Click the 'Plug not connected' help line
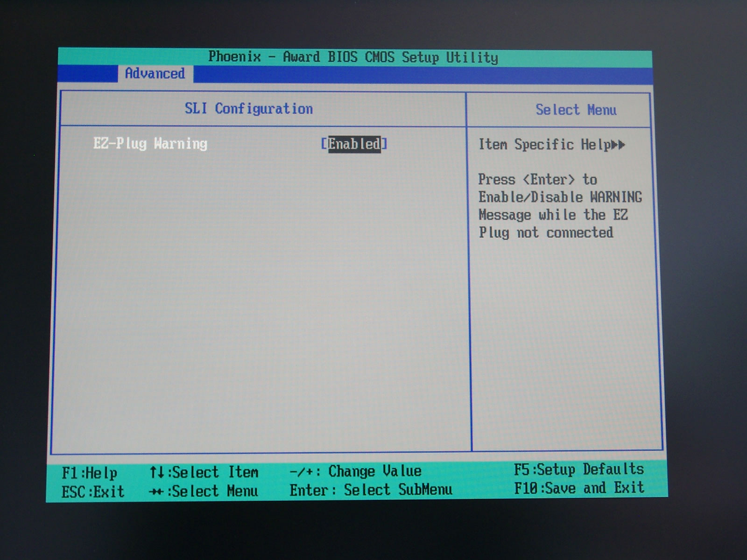747x560 pixels. click(x=546, y=233)
